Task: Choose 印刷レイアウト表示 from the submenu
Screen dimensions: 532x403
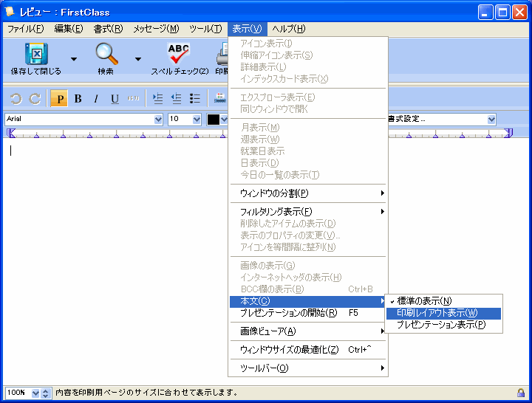Action: coord(436,313)
